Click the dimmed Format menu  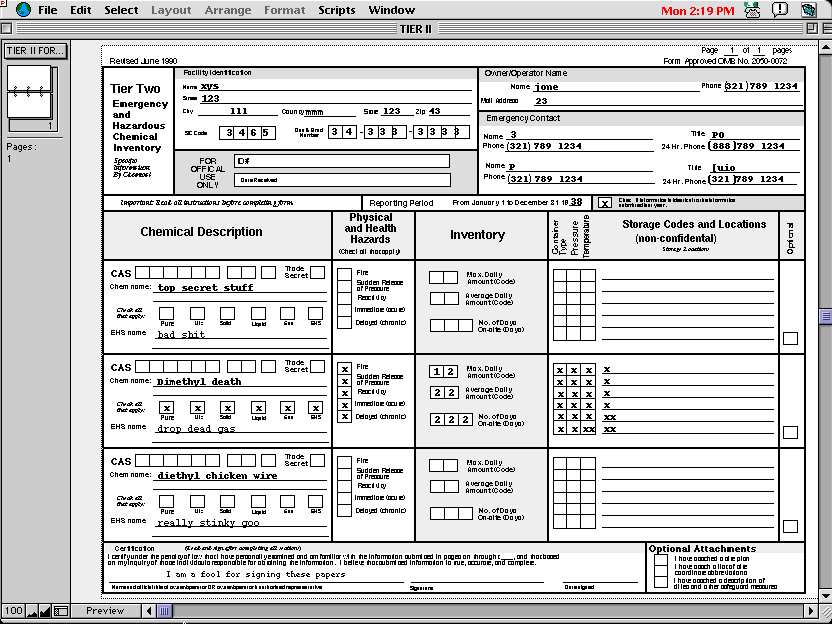pos(284,10)
